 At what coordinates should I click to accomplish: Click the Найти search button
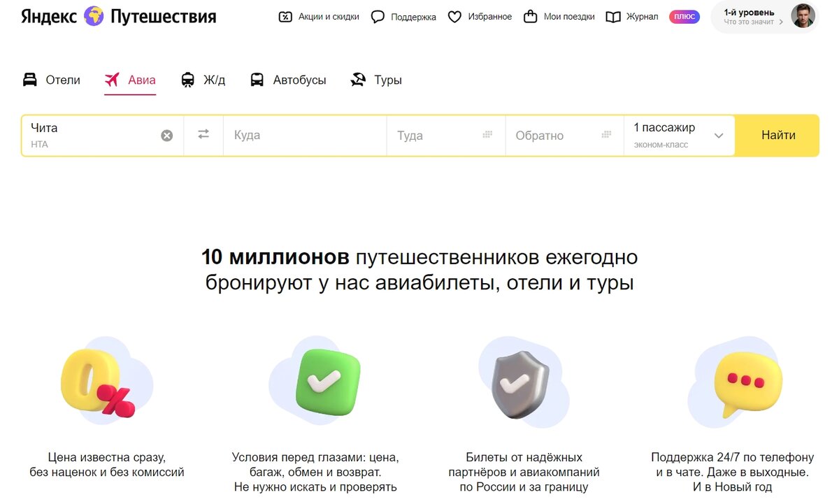[777, 135]
